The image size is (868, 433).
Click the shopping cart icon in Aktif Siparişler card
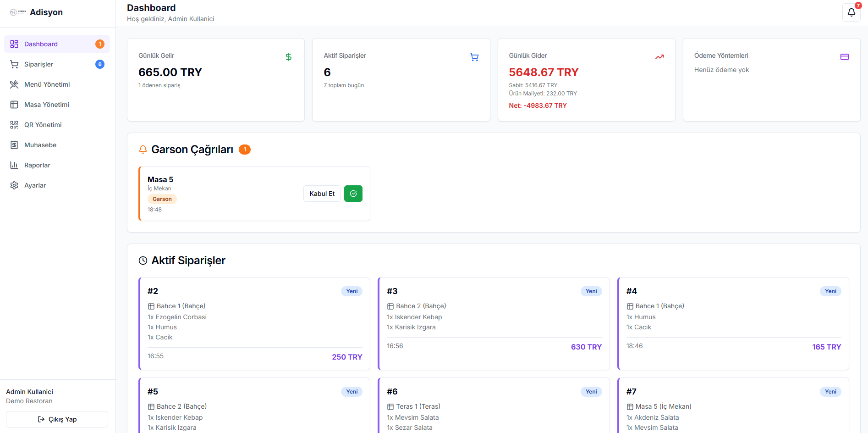pyautogui.click(x=474, y=57)
